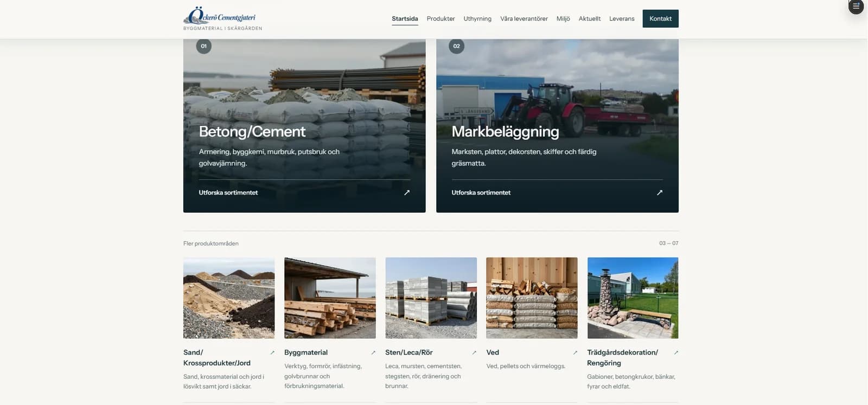Select Miljö in the top navigation
Screen dimensions: 868x405
point(563,18)
